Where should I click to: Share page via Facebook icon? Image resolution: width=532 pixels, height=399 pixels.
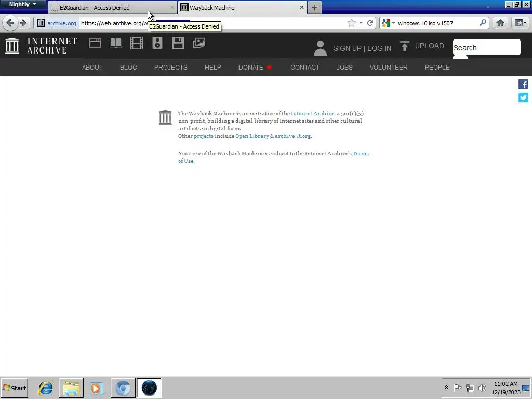523,84
